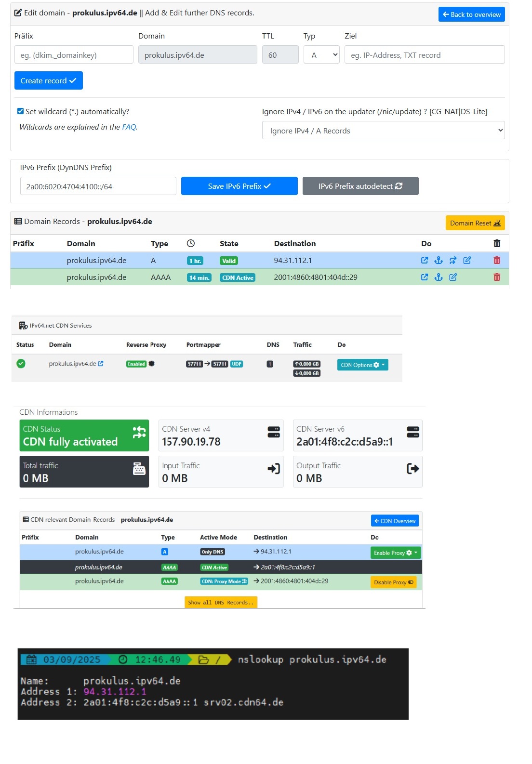Click the shuffle arrows icon in A record row
Image resolution: width=532 pixels, height=764 pixels.
453,261
